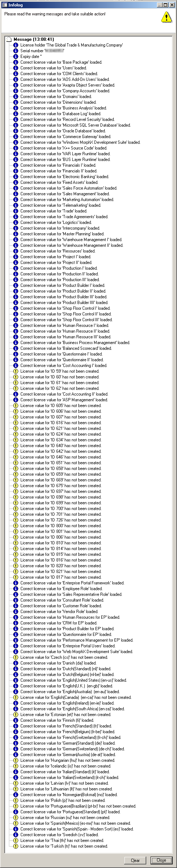
Task: Select 'Hungarian (hu)' not created message
Action: coord(68,760)
